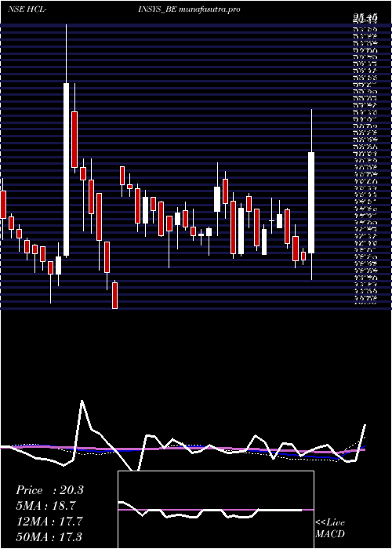The image size is (392, 549).
Task: Select the '50MA : 17.3' reading
Action: pos(49,536)
